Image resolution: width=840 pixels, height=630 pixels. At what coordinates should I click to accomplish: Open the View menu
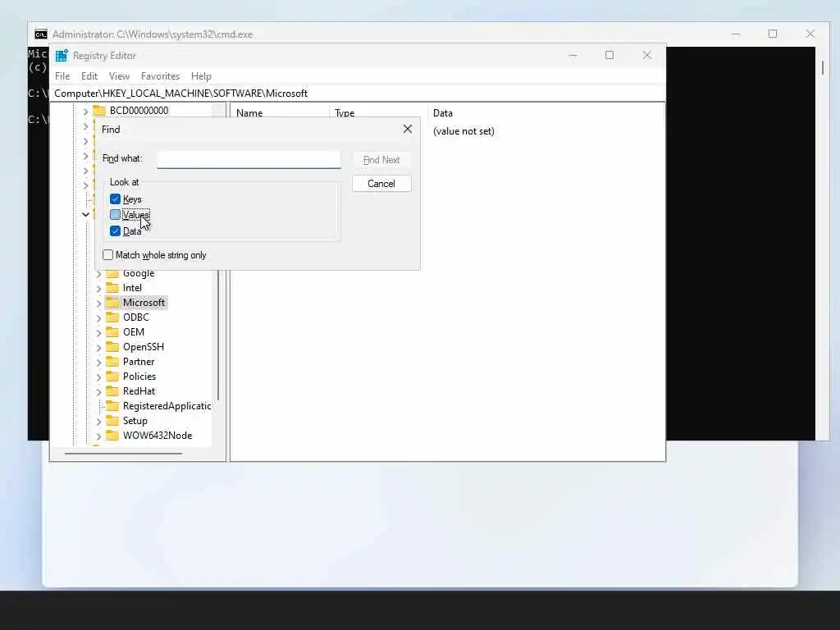click(119, 76)
